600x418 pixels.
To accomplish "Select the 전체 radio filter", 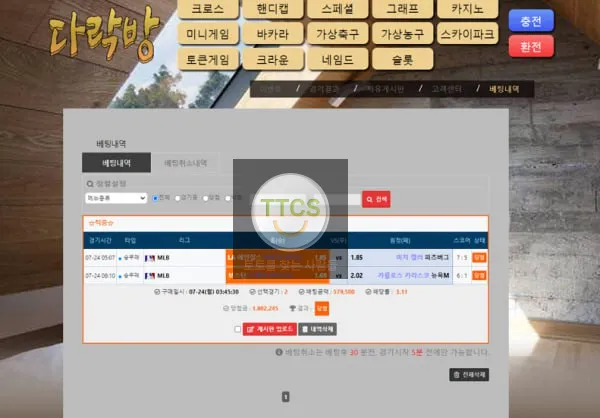I will tap(155, 198).
